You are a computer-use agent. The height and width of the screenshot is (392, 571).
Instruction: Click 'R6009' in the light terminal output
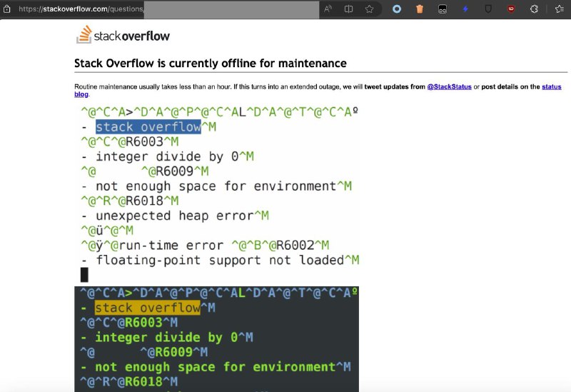point(174,171)
